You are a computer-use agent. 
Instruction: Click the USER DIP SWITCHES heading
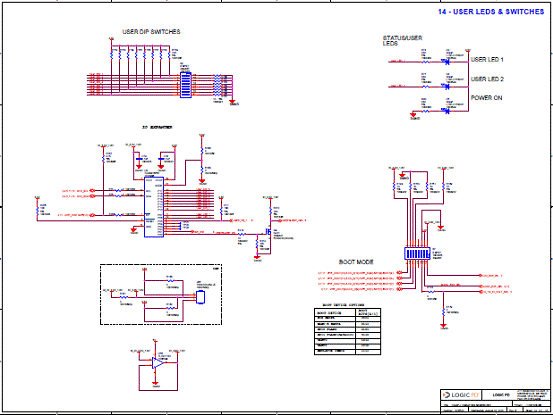click(x=151, y=32)
